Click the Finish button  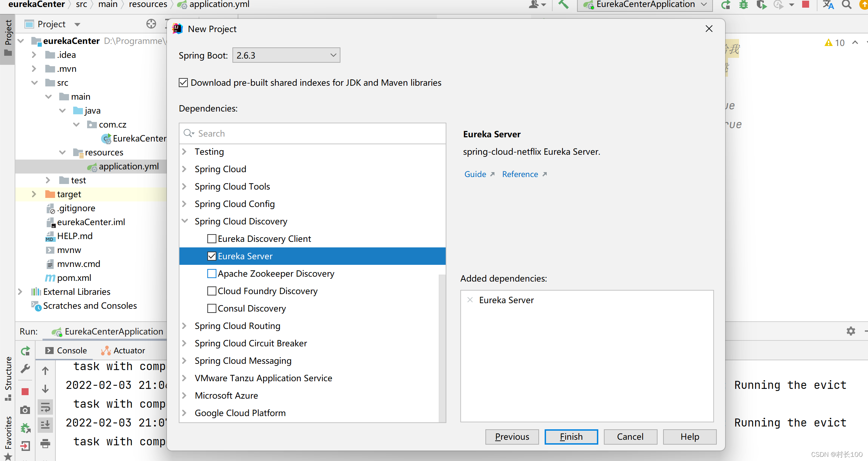click(x=571, y=437)
